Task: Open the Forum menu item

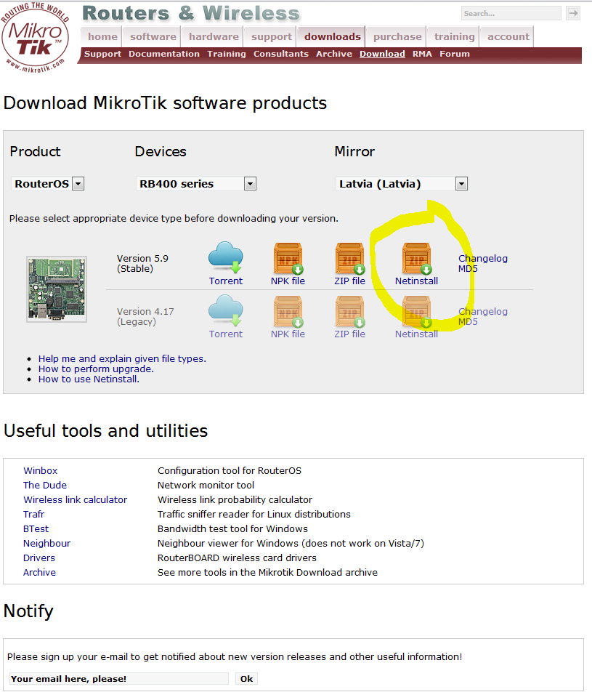Action: click(454, 53)
